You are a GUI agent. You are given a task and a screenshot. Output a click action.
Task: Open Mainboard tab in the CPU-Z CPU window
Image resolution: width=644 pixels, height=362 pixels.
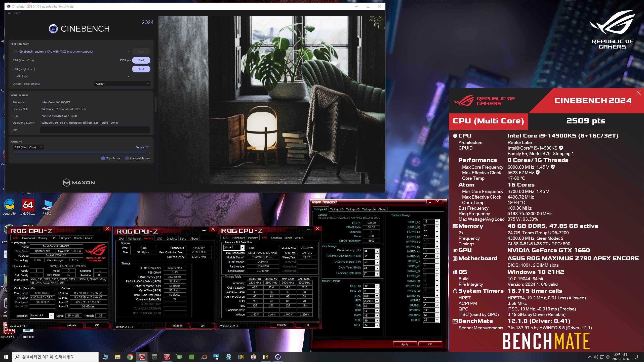[28, 238]
